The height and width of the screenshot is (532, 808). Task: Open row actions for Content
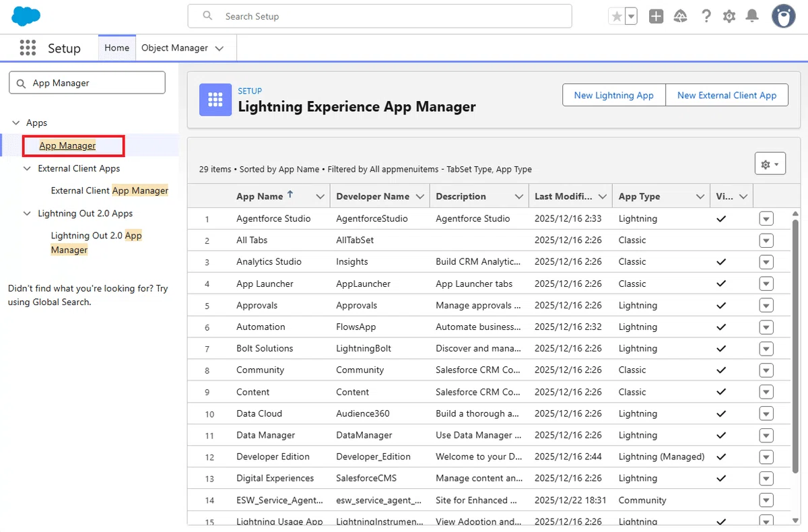[x=766, y=392]
